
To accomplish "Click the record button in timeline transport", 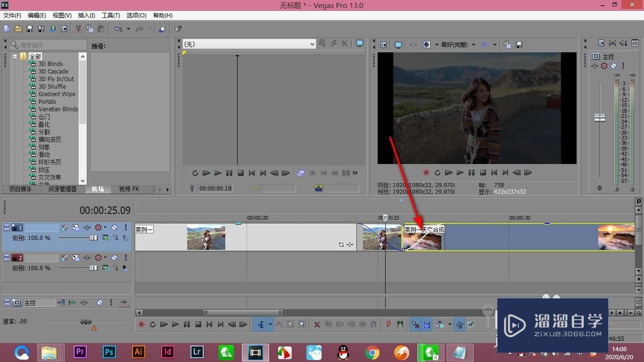I will (x=141, y=324).
